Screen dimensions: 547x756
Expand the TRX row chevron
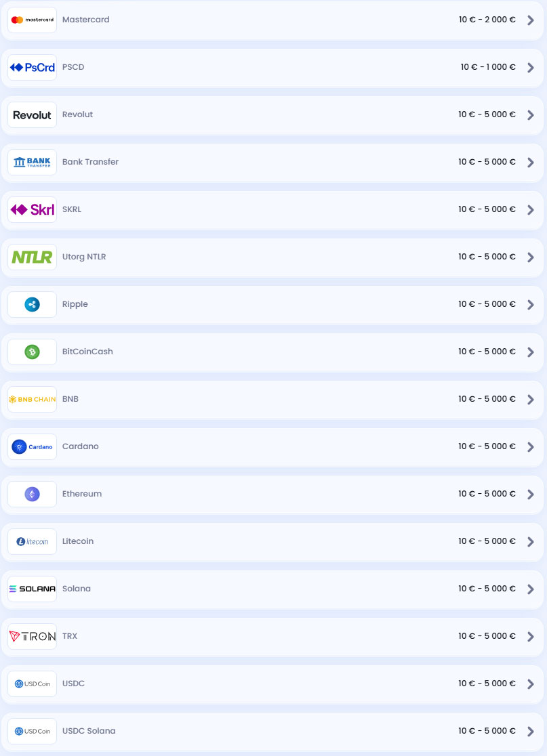coord(531,636)
